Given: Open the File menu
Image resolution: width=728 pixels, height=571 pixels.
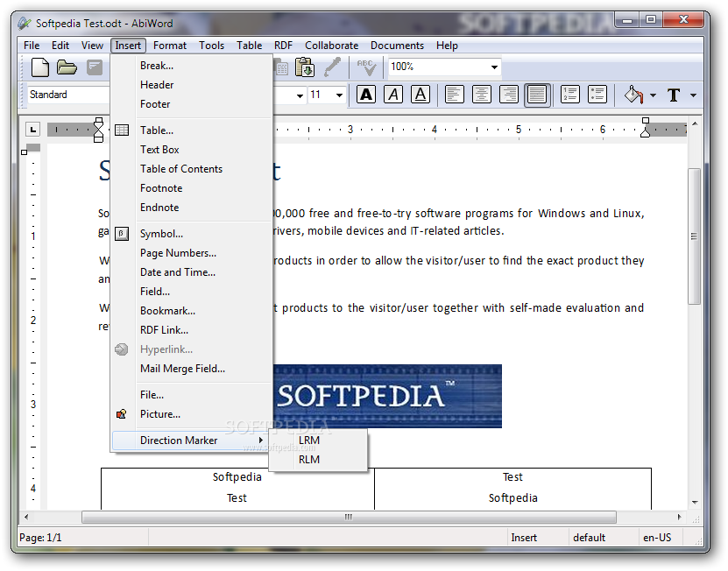Looking at the screenshot, I should click(x=32, y=46).
